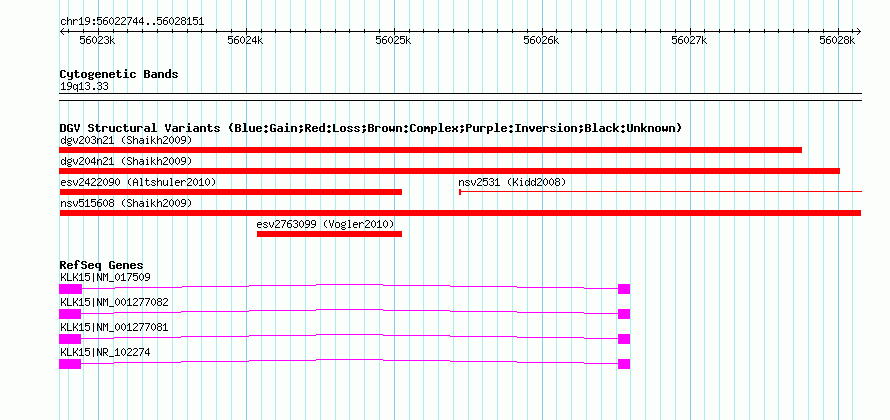Select the nsv515608 red variant bar
The height and width of the screenshot is (420, 890).
coord(460,213)
